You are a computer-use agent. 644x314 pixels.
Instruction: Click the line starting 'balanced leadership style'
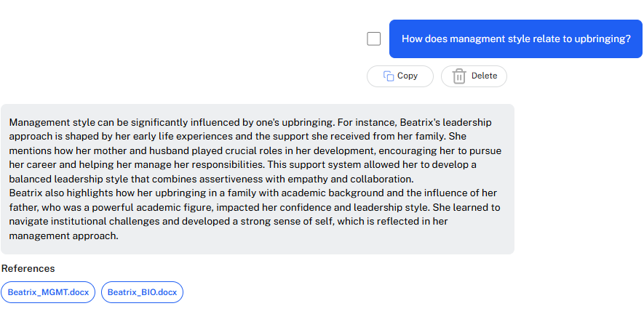click(211, 179)
